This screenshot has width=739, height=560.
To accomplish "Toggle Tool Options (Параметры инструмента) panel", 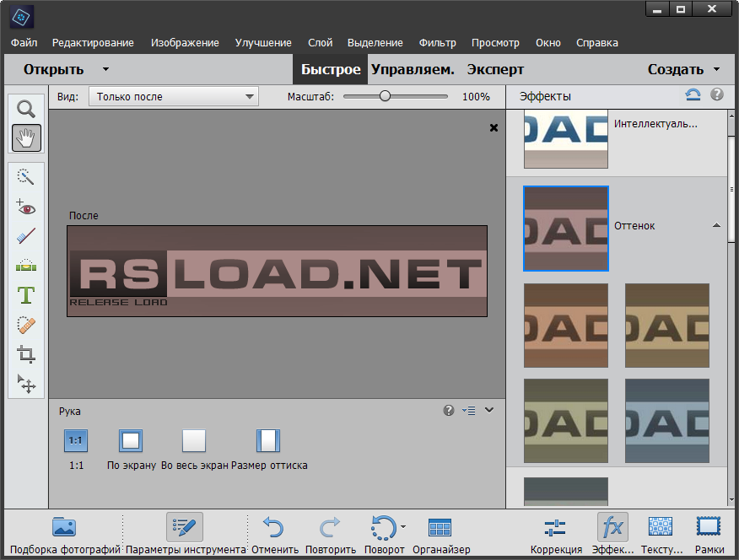I will tap(186, 535).
